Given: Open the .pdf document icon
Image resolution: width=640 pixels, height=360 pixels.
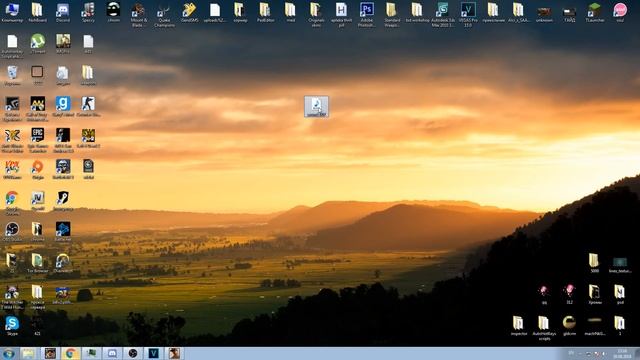Looking at the screenshot, I should pyautogui.click(x=341, y=15).
